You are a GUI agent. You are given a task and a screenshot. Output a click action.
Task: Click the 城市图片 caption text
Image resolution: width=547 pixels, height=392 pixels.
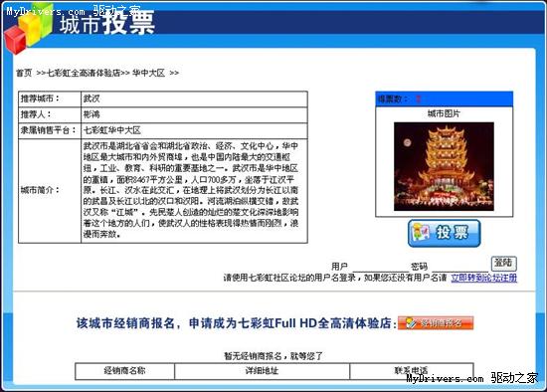tap(444, 113)
